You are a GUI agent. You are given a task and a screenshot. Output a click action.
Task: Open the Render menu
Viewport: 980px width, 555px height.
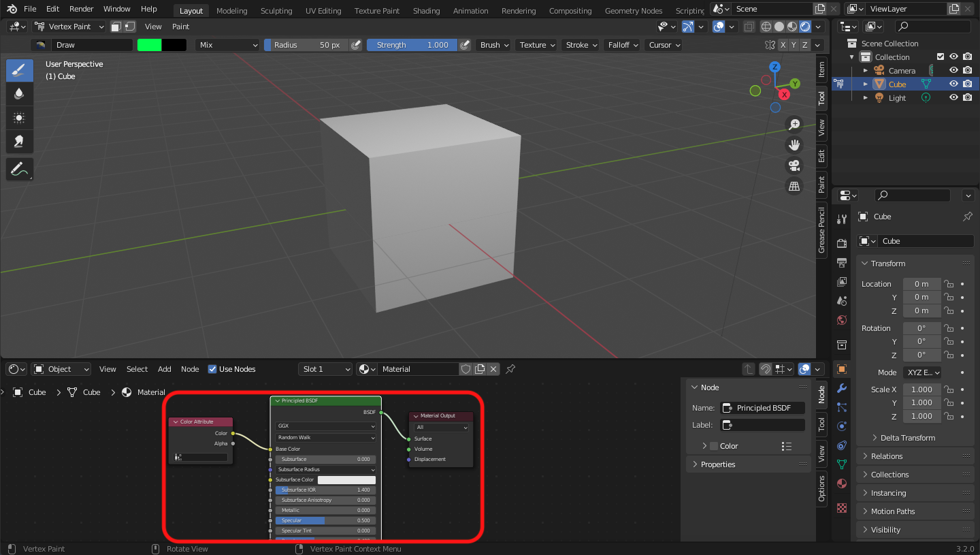(x=81, y=9)
